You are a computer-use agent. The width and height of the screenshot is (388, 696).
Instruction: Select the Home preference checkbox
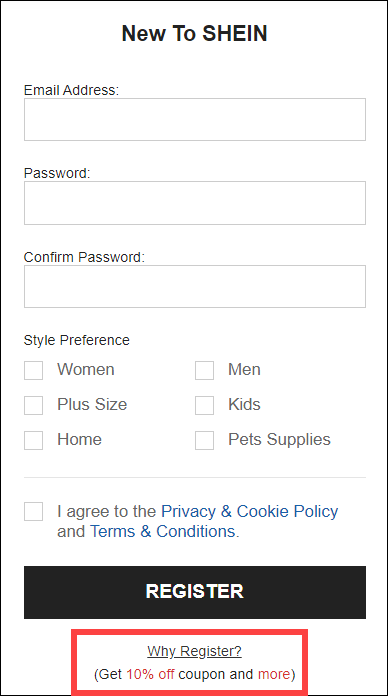pyautogui.click(x=33, y=440)
